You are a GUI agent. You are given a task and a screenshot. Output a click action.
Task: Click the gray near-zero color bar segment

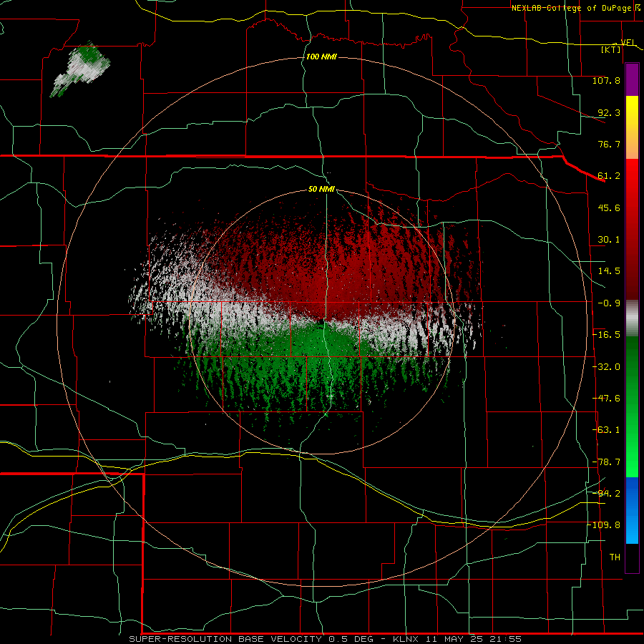632,318
